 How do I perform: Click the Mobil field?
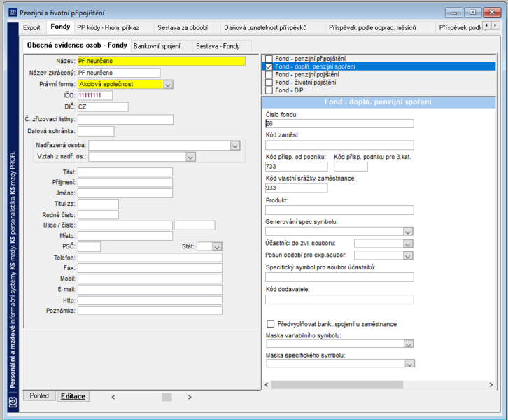coord(150,279)
